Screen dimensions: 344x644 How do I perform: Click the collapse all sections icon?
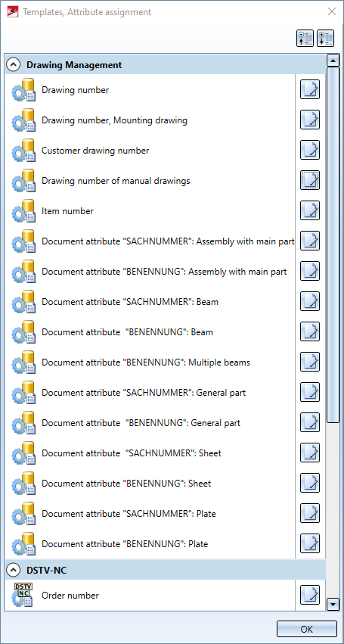coord(305,38)
